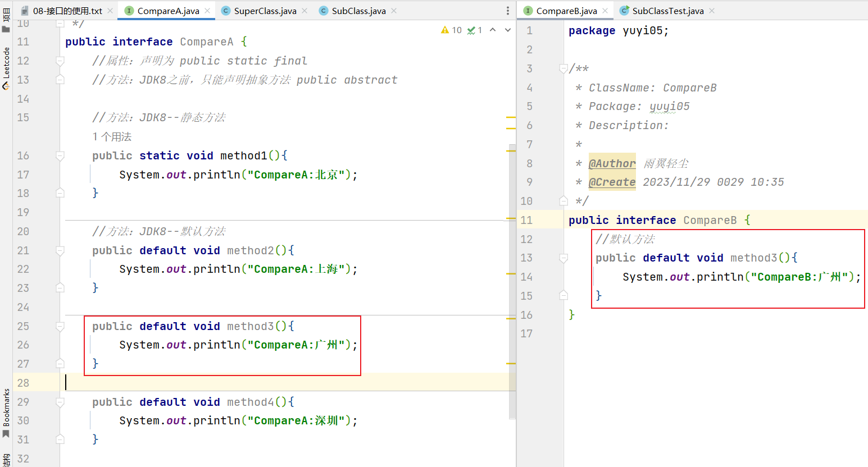
Task: Click method3 name in CompareB line 13
Action: coord(754,258)
